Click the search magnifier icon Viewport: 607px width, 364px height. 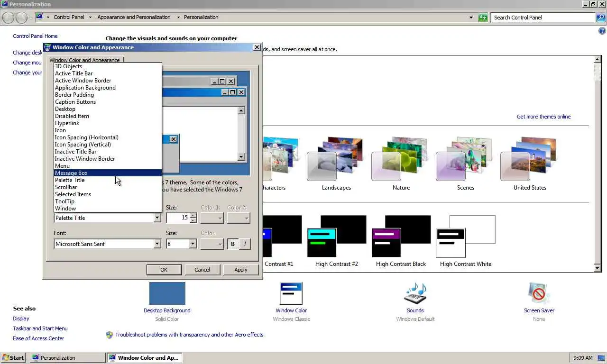tap(601, 18)
